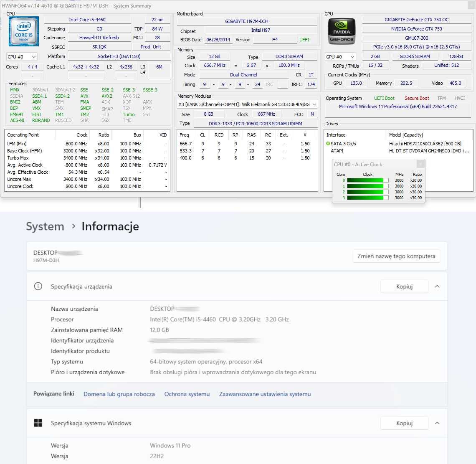Click the GM107-300 GPU codename field

(417, 38)
